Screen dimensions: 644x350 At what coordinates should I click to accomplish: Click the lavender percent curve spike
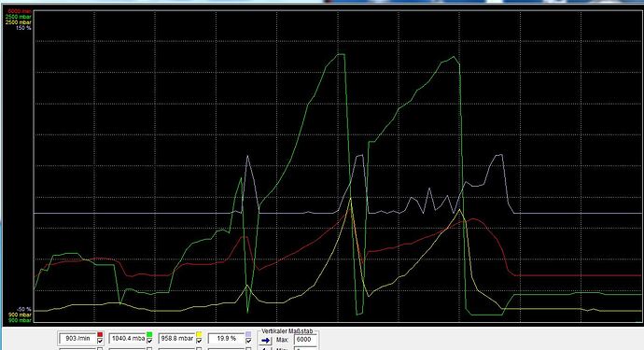pyautogui.click(x=247, y=156)
